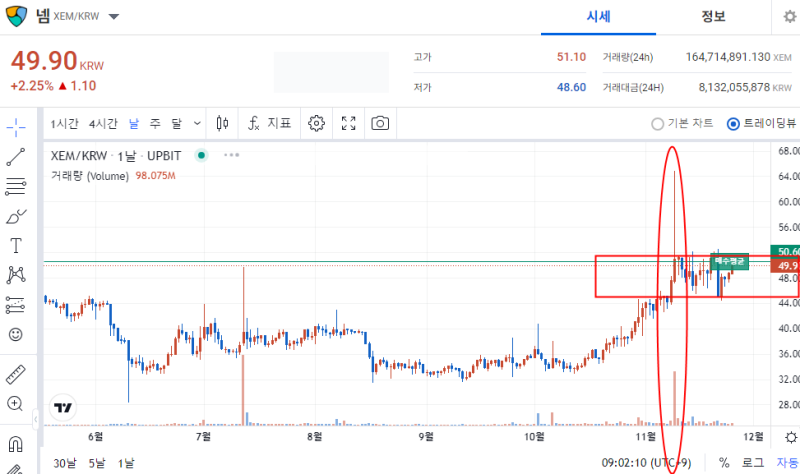This screenshot has height=474, width=800.
Task: Toggle percent (%) price scale
Action: tap(724, 463)
